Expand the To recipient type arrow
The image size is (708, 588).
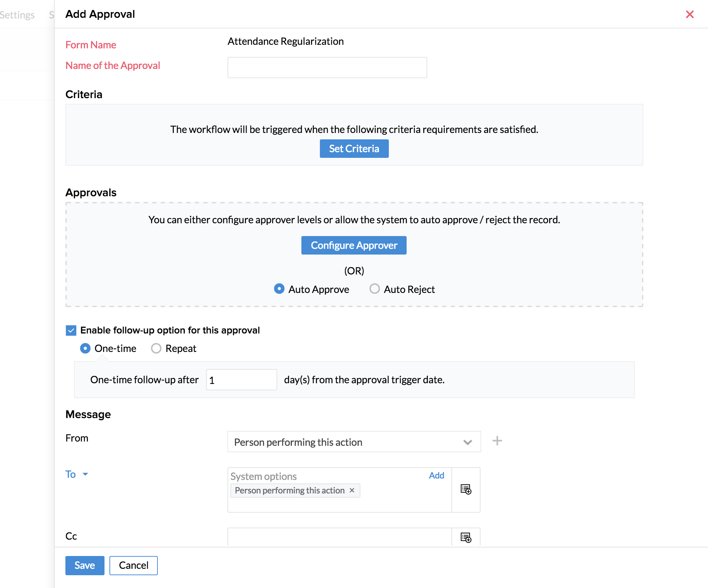click(x=85, y=474)
